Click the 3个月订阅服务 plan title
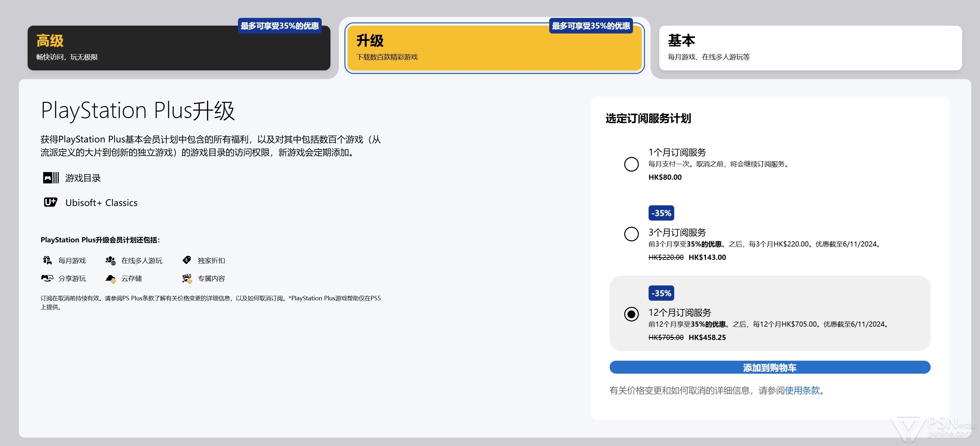This screenshot has width=980, height=446. pos(677,232)
